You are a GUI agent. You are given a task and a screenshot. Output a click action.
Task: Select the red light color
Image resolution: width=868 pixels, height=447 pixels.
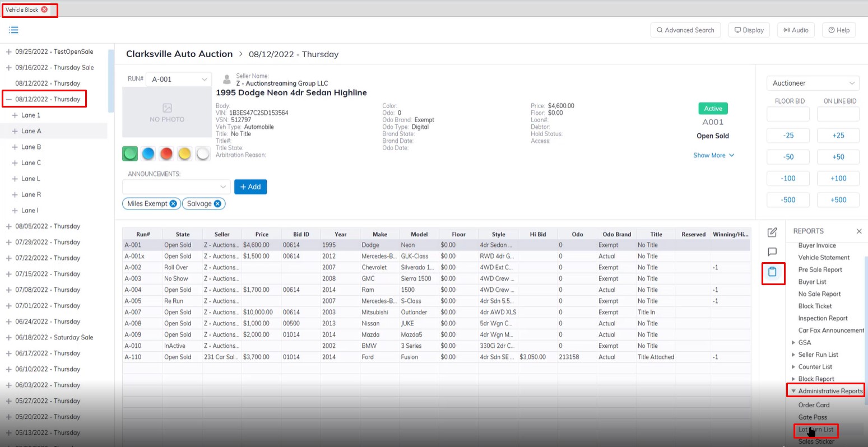tap(166, 153)
